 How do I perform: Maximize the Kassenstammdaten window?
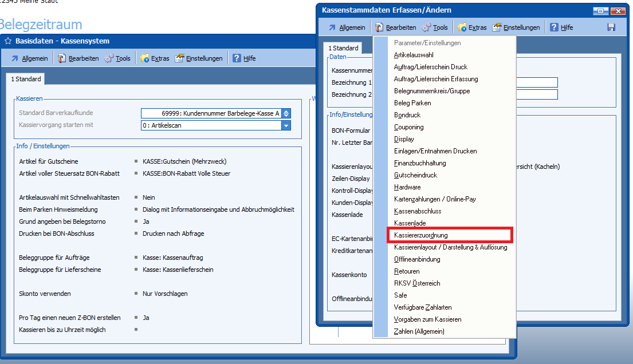pyautogui.click(x=600, y=10)
